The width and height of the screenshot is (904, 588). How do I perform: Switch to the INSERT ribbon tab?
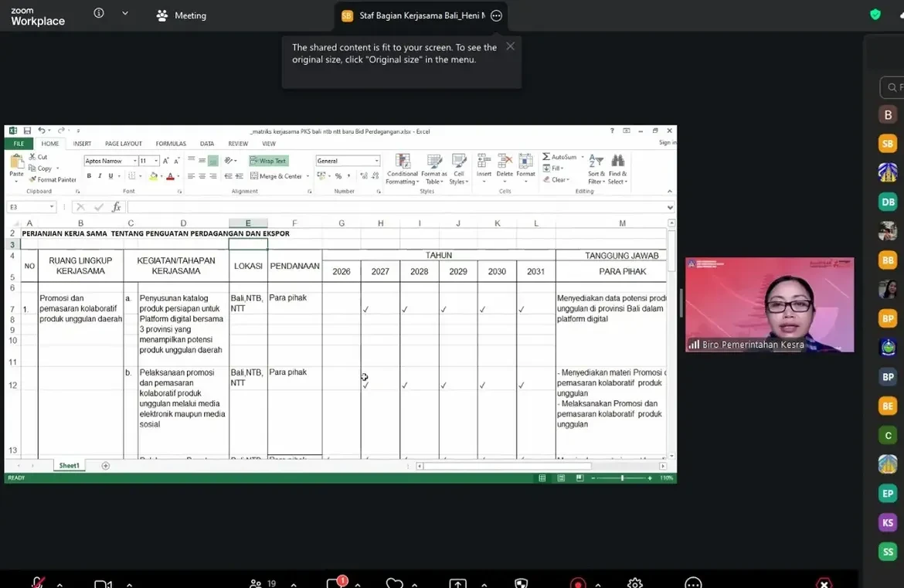tap(82, 144)
